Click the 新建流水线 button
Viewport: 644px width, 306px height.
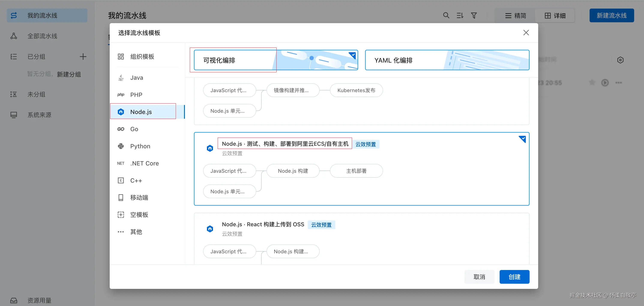point(611,15)
